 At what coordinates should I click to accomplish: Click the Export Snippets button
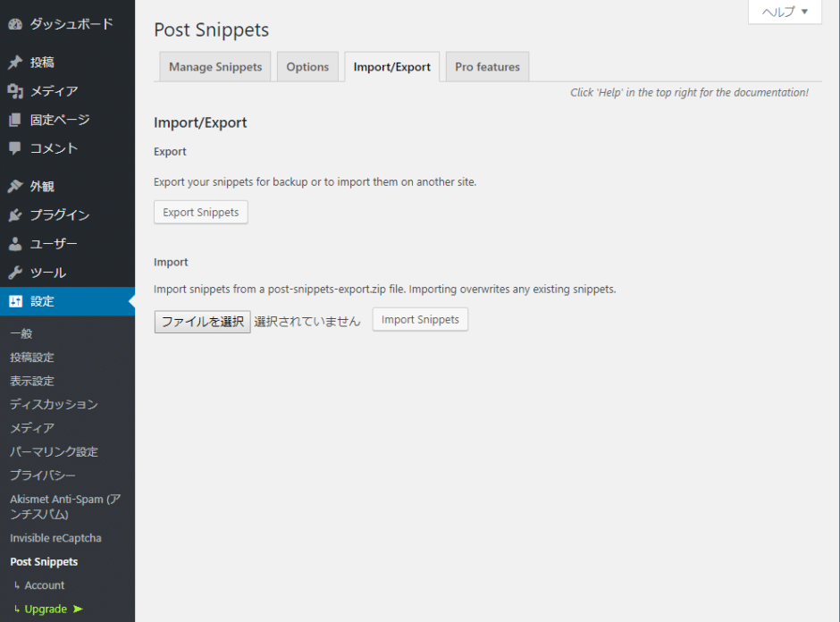[x=200, y=212]
